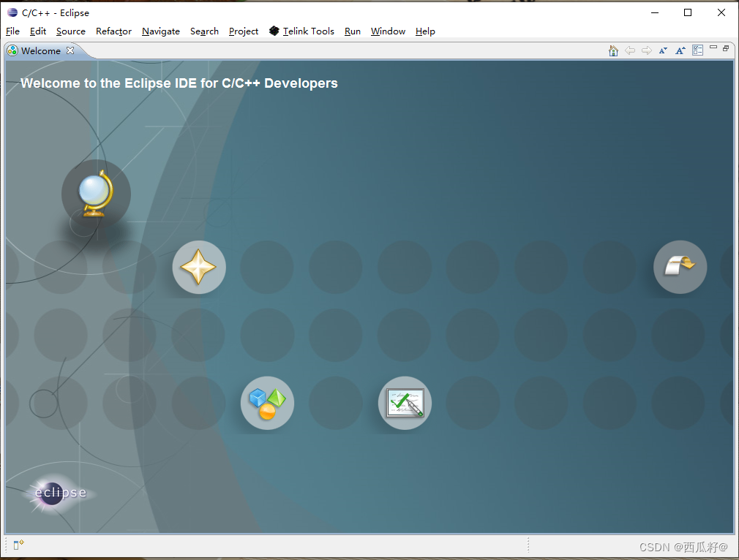Open the Help menu
Viewport: 739px width, 560px height.
[x=425, y=31]
